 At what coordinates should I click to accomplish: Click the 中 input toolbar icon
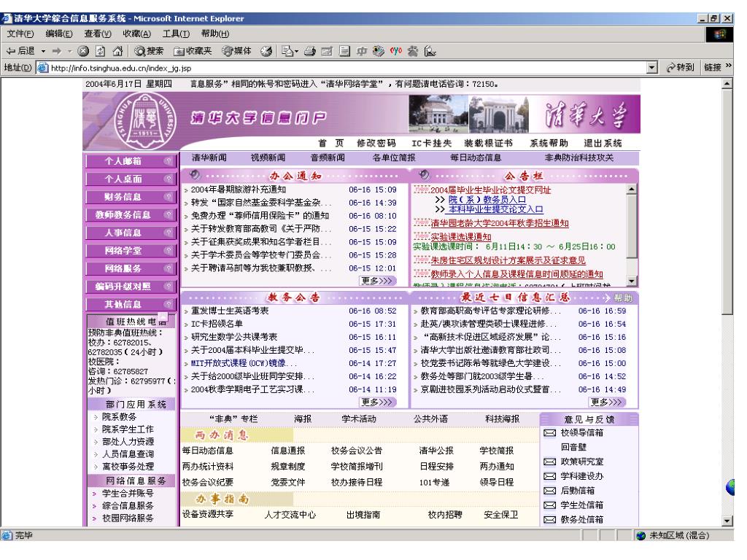(362, 51)
